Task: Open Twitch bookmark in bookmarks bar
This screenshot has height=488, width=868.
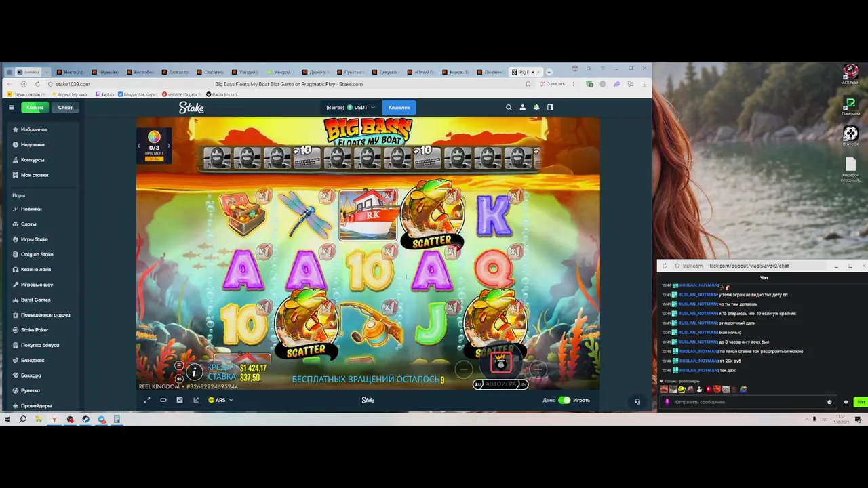Action: (105, 94)
